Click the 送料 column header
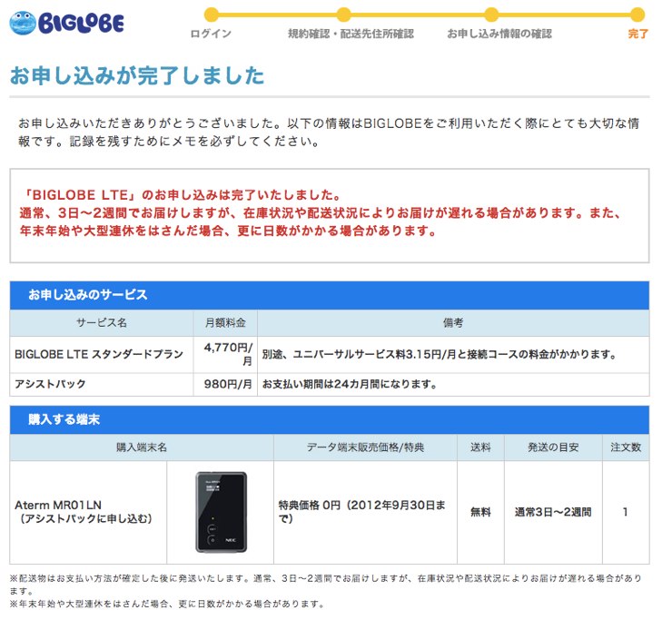Viewport: 672px width, 620px height. tap(480, 448)
